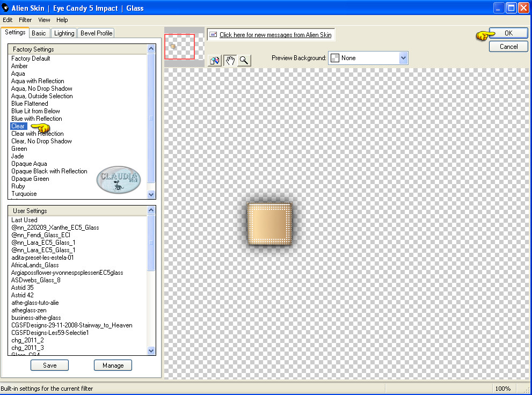Open the Edit menu
The image size is (532, 395).
coord(8,20)
